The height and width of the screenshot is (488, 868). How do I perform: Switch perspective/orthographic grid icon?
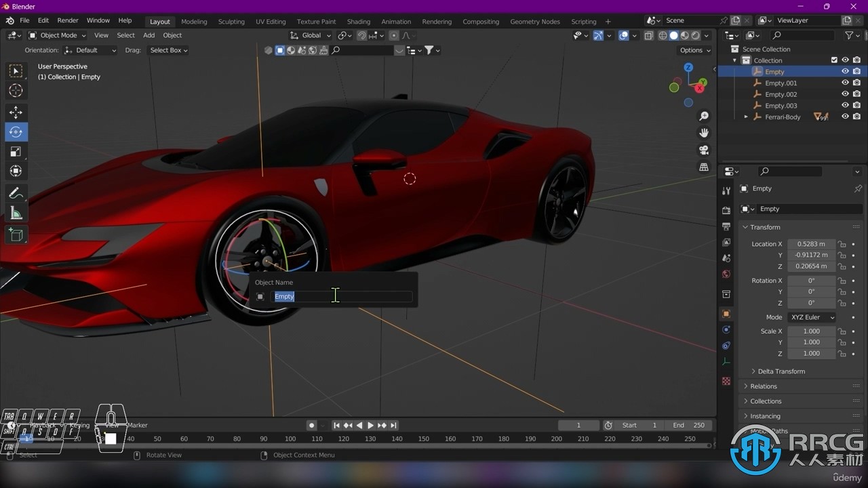tap(704, 167)
